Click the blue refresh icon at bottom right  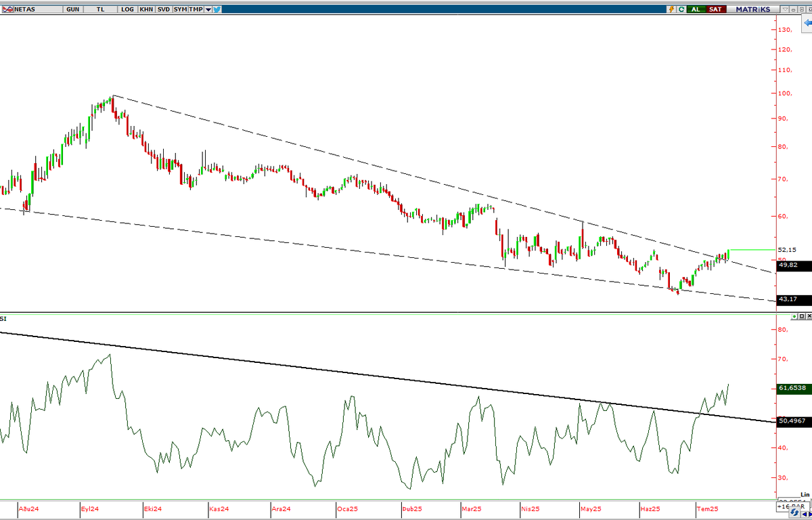point(794,513)
